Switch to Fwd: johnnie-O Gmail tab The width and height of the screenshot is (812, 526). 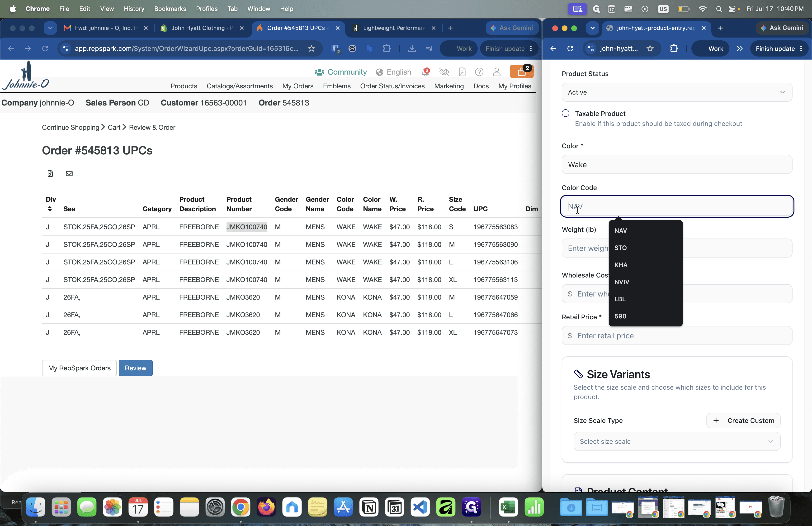click(105, 28)
